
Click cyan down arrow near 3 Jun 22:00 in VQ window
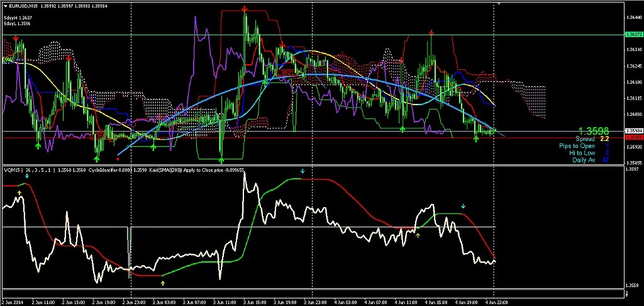[303, 171]
